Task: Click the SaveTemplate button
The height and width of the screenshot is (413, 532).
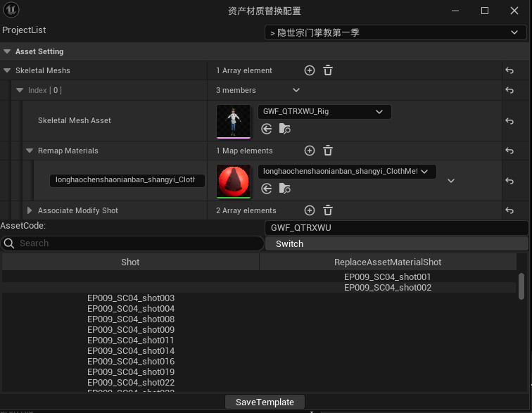Action: coord(265,402)
